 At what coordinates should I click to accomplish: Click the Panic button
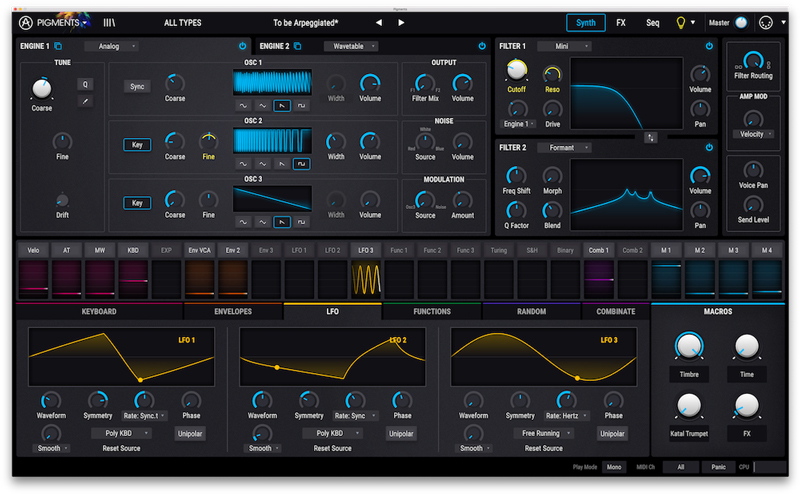click(718, 467)
